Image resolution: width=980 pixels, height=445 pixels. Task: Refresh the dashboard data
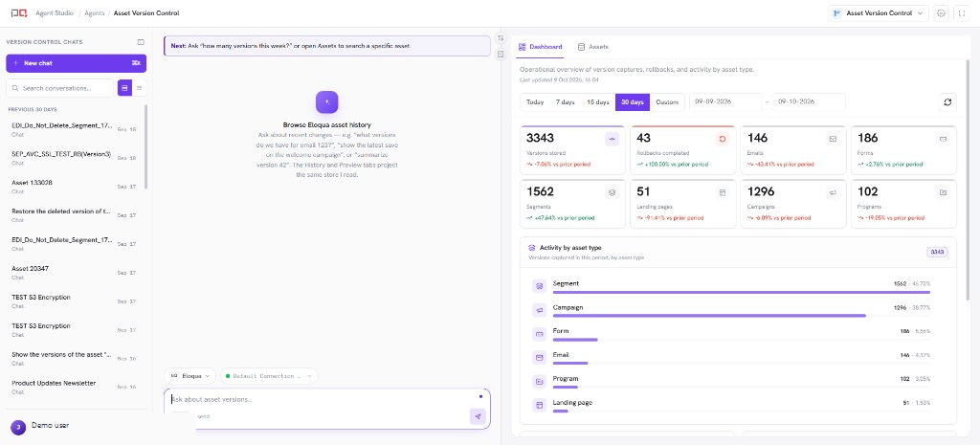pos(947,101)
